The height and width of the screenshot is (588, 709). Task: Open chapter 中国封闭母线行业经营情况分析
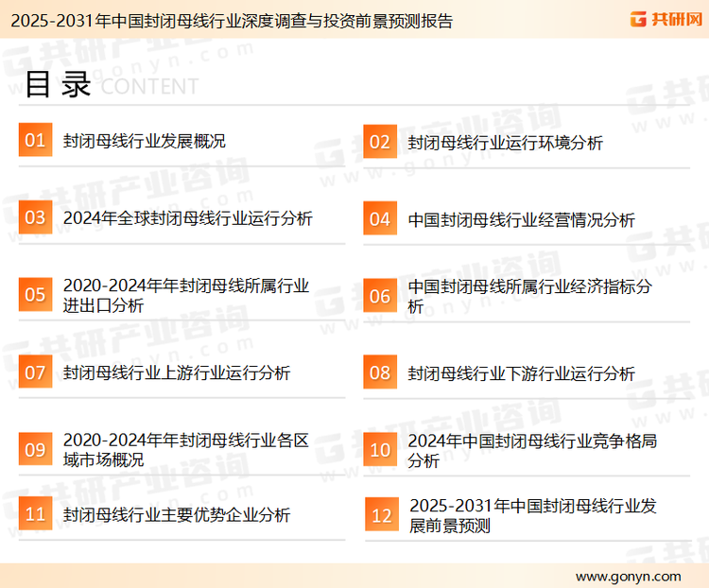pyautogui.click(x=521, y=220)
